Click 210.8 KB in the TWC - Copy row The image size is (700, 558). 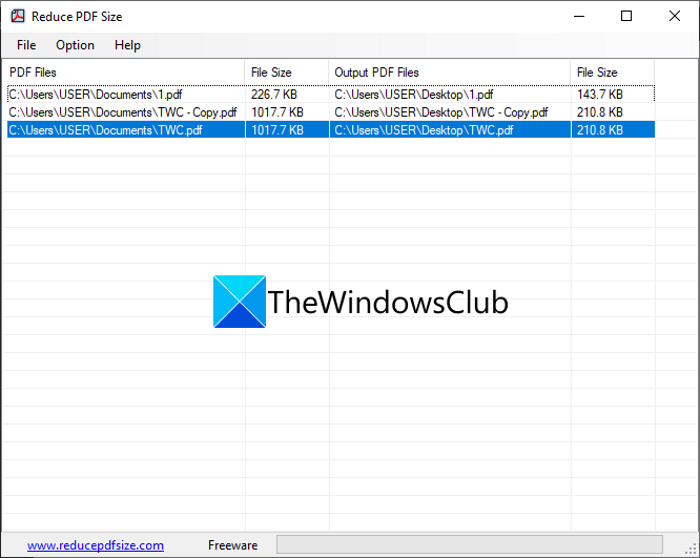coord(613,112)
